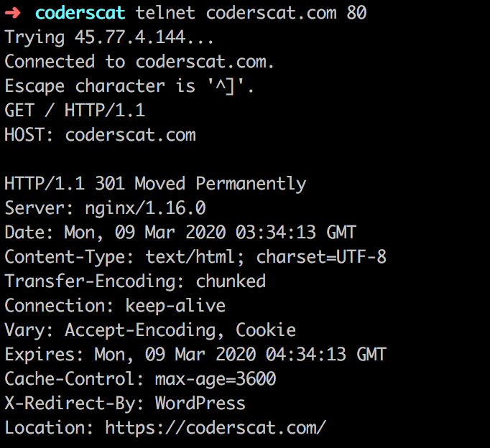This screenshot has width=490, height=448.
Task: Click the Expires header line
Action: pos(195,355)
